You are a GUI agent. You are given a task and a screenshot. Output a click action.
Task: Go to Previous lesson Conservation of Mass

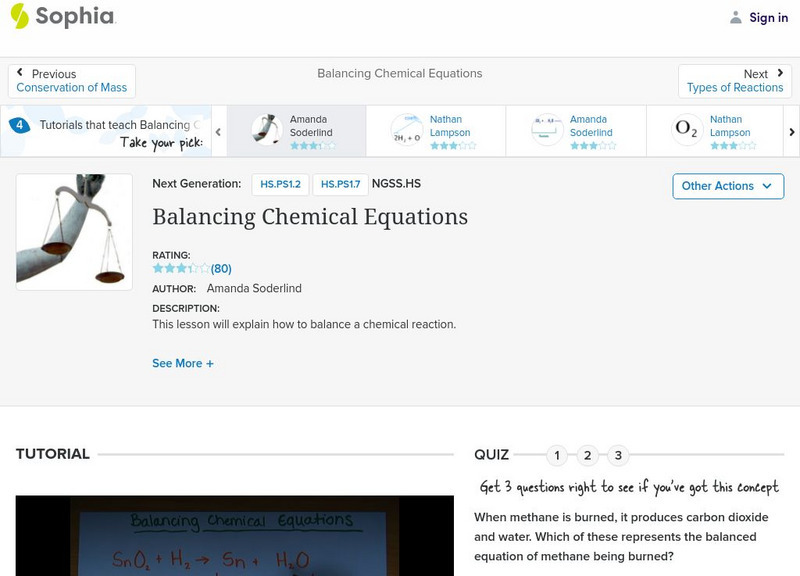point(72,81)
